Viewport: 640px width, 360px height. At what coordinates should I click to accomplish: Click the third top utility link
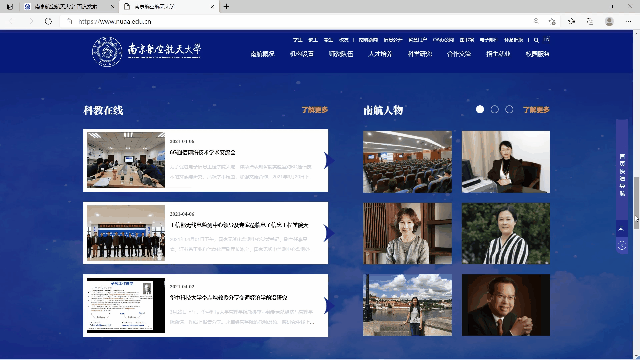tap(328, 40)
